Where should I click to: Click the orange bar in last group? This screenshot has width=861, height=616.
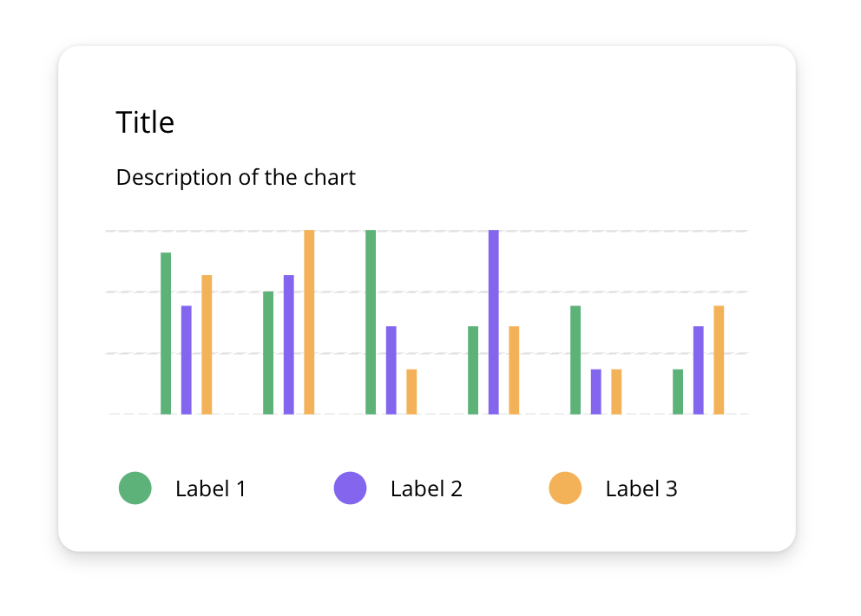pos(719,359)
